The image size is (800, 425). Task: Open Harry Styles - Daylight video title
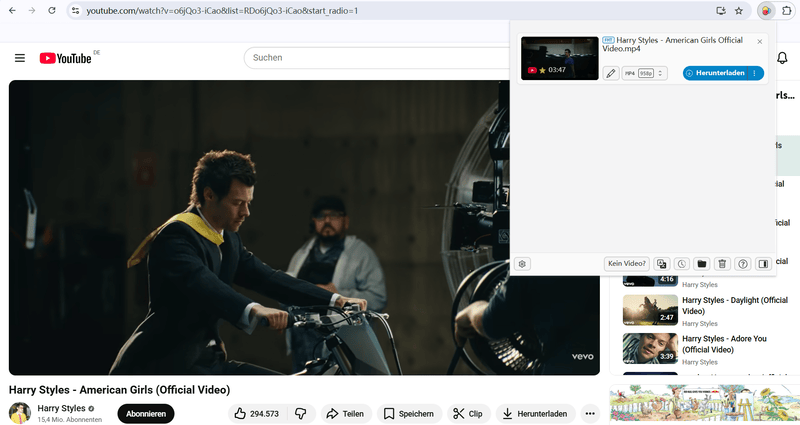735,306
